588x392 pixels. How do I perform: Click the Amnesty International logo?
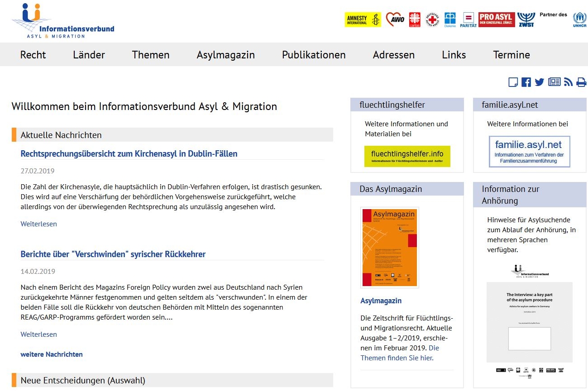[363, 19]
